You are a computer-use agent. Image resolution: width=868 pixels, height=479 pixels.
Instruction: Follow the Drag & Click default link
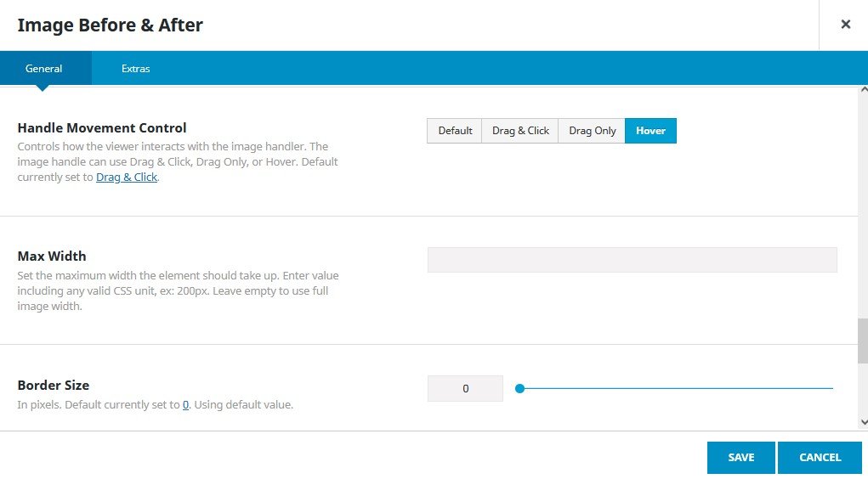pos(127,178)
